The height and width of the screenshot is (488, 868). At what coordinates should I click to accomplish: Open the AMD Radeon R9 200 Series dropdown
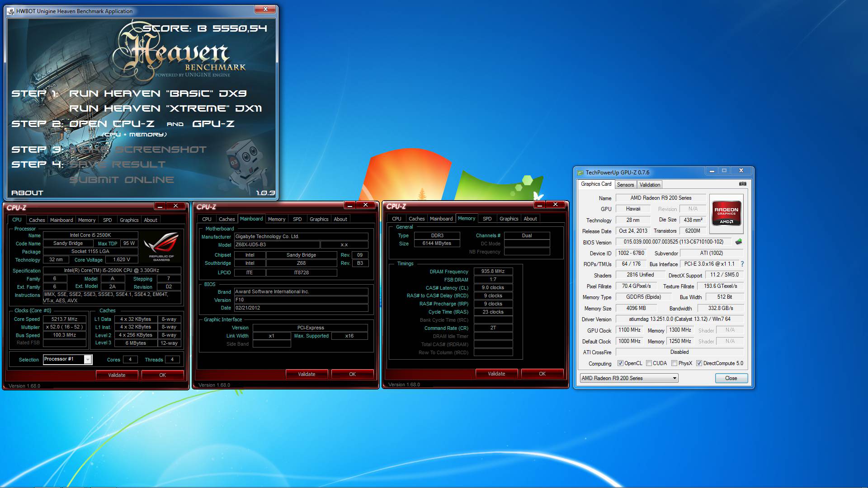point(629,378)
